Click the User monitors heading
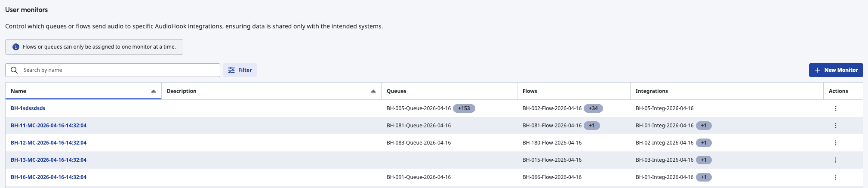868x188 pixels. coord(26,9)
